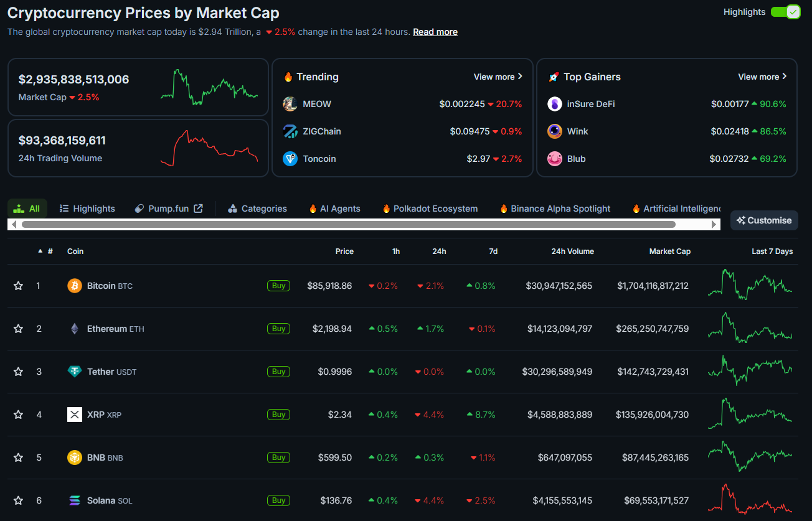Image resolution: width=812 pixels, height=521 pixels.
Task: Click the Tether USDT logo icon
Action: pyautogui.click(x=75, y=372)
